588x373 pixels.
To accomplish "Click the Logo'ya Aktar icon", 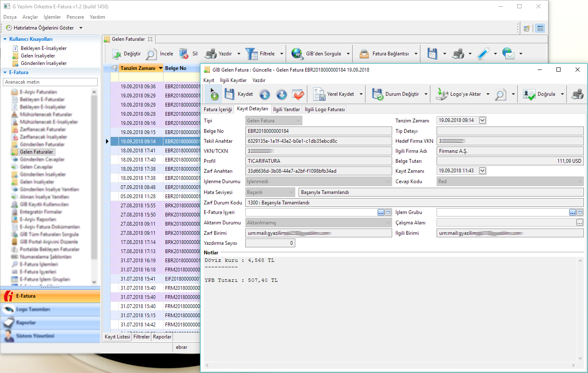I will (x=442, y=94).
